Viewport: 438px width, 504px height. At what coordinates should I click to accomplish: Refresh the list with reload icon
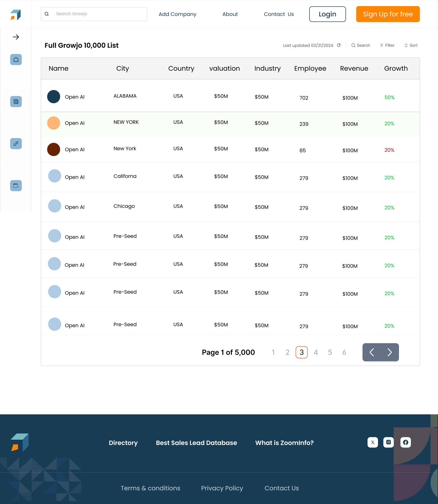point(339,45)
